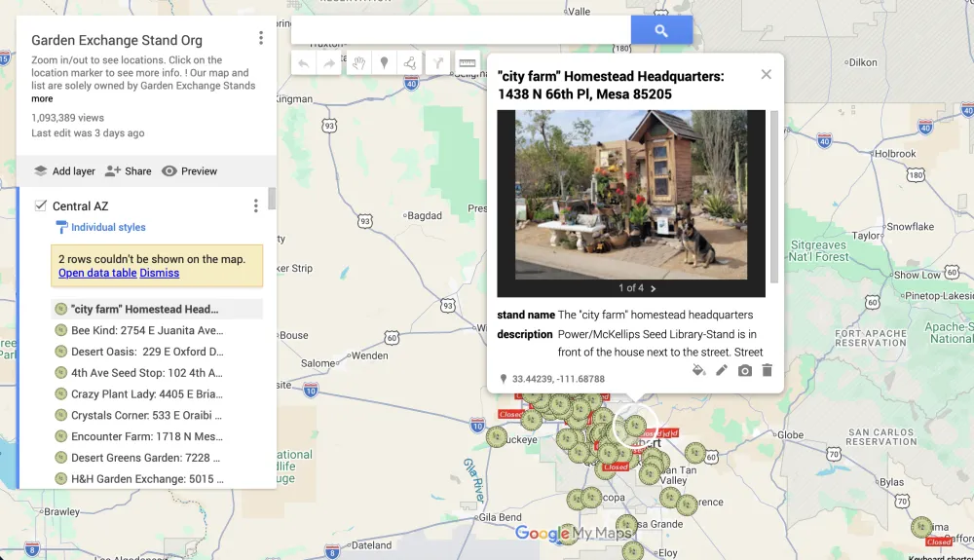Edit the place with pencil icon
Viewport: 974px width, 560px height.
pos(722,370)
